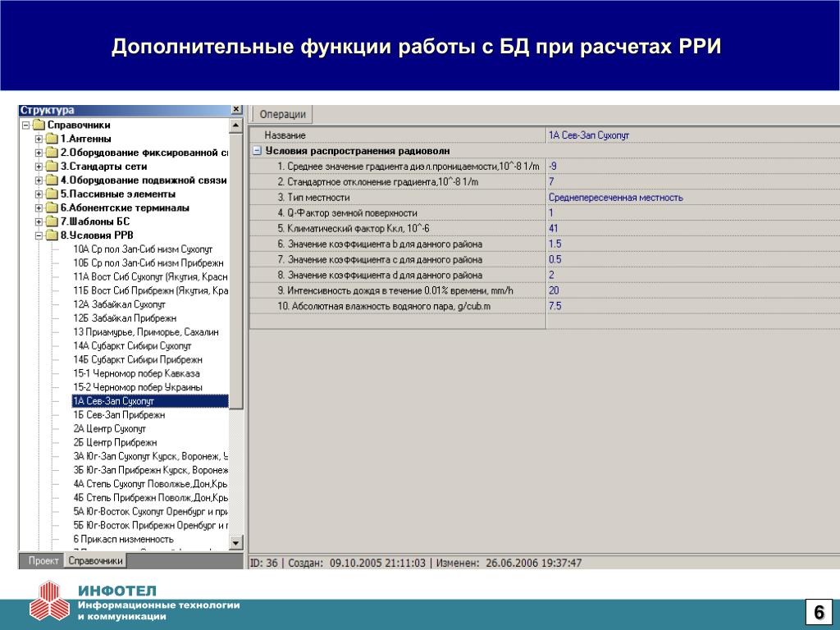Select 2Б Центр Прибрежн item

(115, 442)
